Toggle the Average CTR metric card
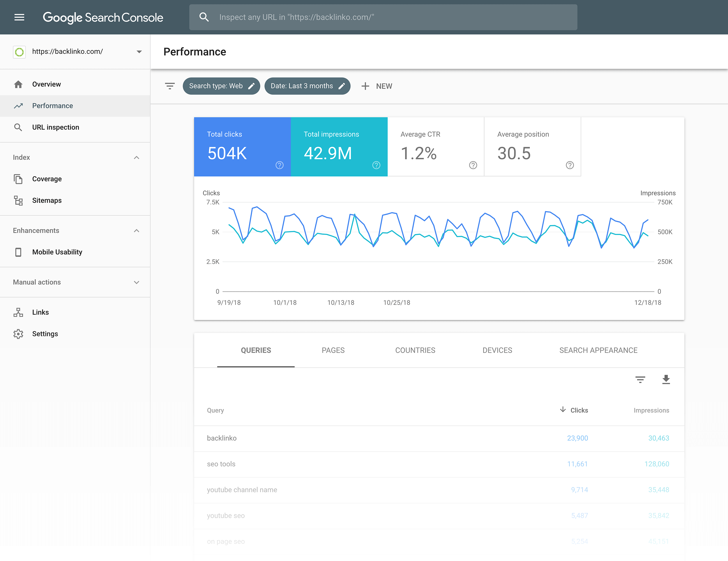The height and width of the screenshot is (561, 728). (x=436, y=147)
